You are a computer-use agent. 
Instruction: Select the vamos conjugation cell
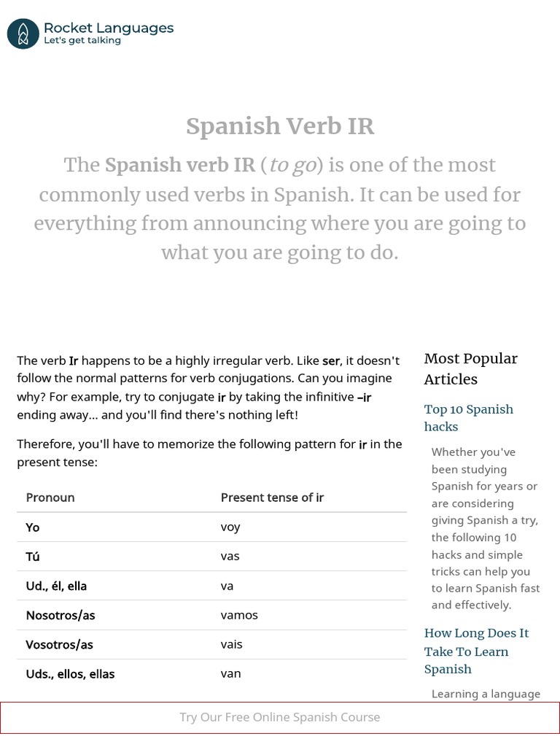[x=239, y=615]
